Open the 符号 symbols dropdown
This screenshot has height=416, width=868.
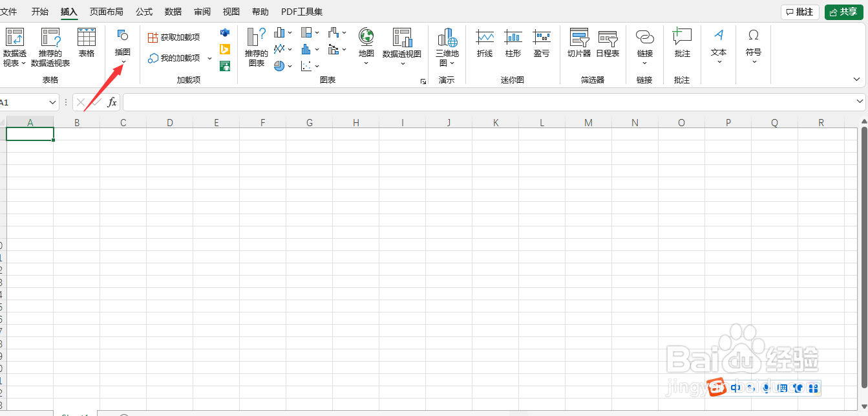pos(754,47)
